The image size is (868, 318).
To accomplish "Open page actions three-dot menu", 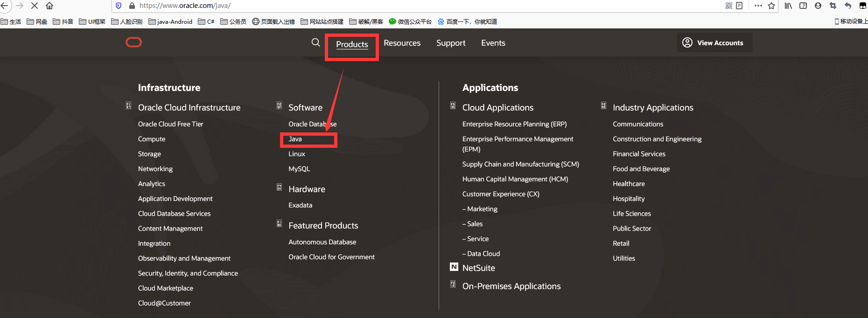I will click(x=758, y=6).
